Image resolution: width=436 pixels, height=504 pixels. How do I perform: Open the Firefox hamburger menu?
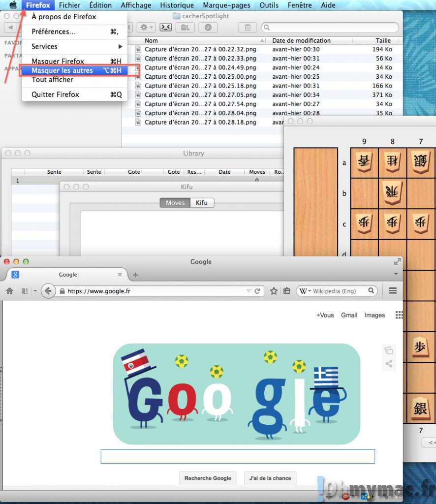click(393, 291)
